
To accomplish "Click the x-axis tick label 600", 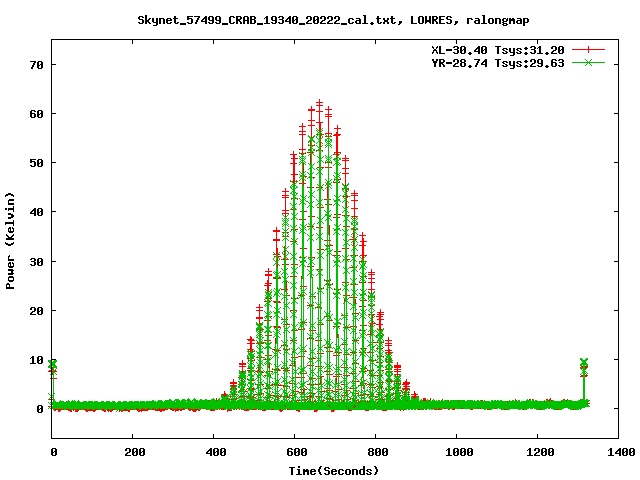I will [x=296, y=452].
